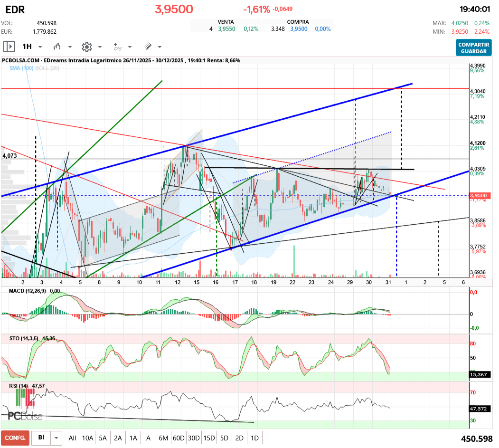Image resolution: width=499 pixels, height=448 pixels.
Task: Click the BI button
Action: click(x=41, y=438)
